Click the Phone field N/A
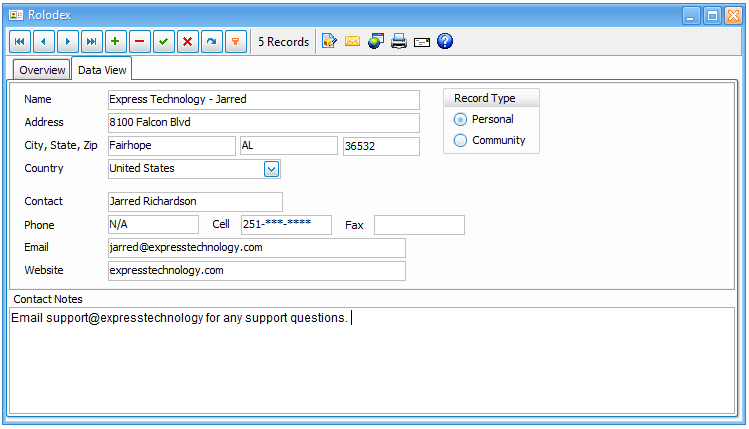The width and height of the screenshot is (749, 429). point(153,225)
